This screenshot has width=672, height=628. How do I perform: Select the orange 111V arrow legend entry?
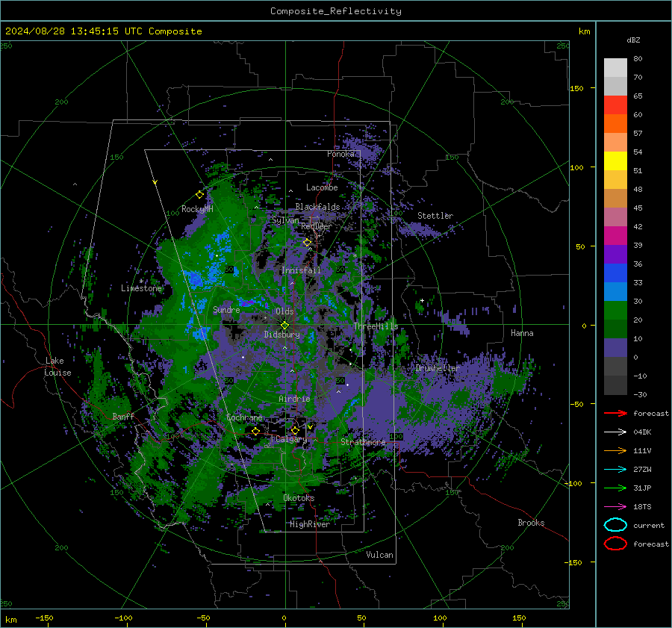[615, 450]
